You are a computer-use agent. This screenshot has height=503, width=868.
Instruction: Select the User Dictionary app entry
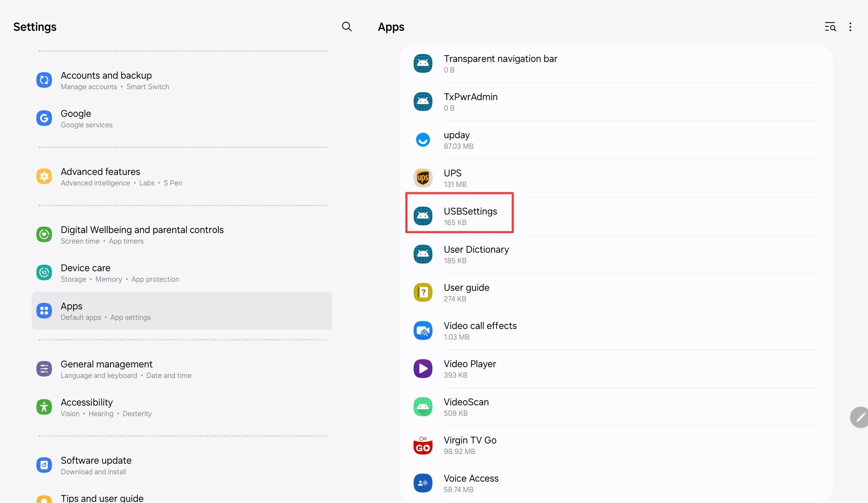click(x=476, y=254)
